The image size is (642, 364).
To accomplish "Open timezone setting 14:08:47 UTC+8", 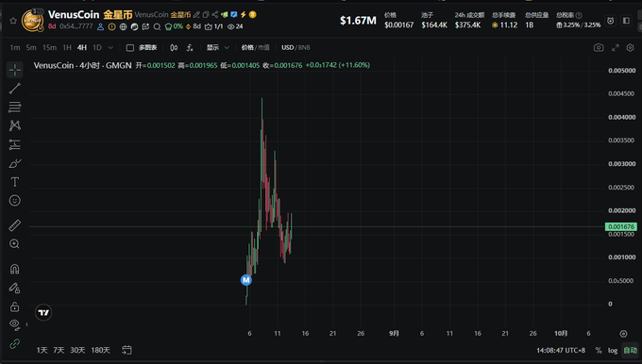I will point(561,351).
